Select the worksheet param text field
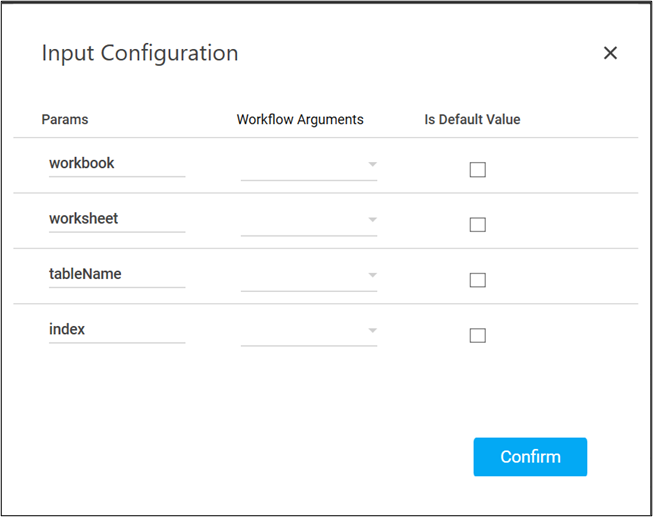The height and width of the screenshot is (517, 653). [116, 218]
